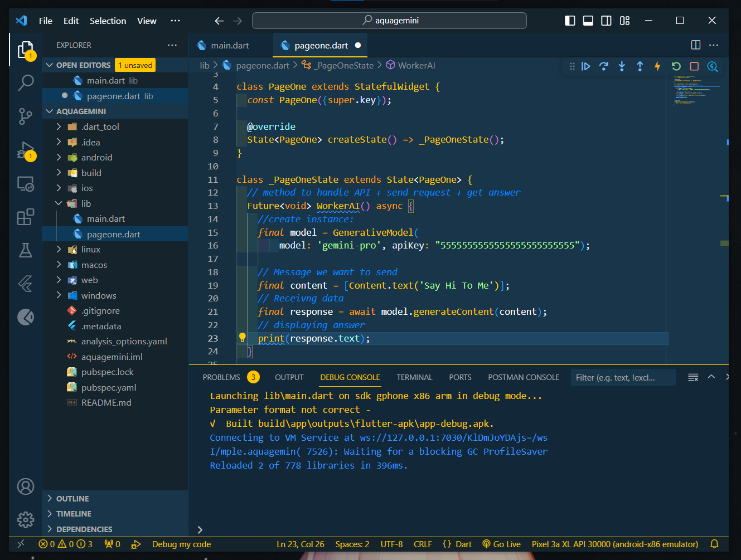Click the lightbulb code action on line 23
741x560 pixels.
(243, 338)
